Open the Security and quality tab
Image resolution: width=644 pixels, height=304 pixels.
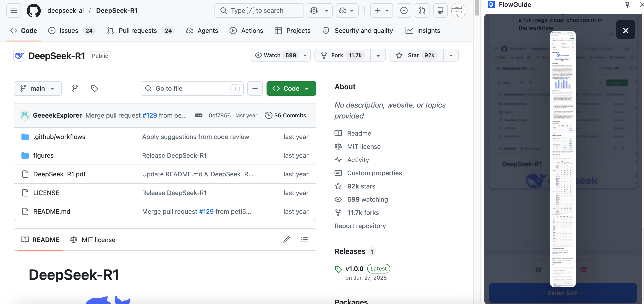pos(358,31)
